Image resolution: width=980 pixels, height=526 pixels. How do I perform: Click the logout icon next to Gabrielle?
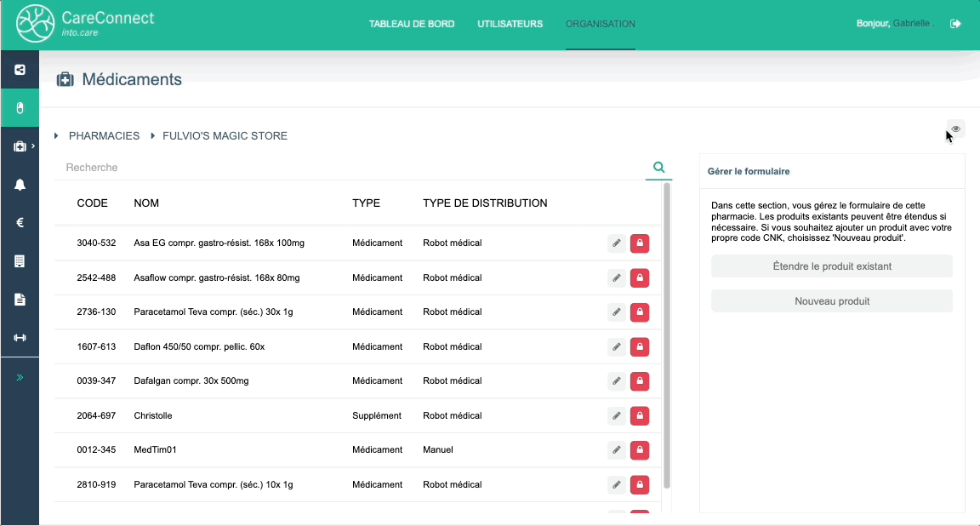coord(955,24)
